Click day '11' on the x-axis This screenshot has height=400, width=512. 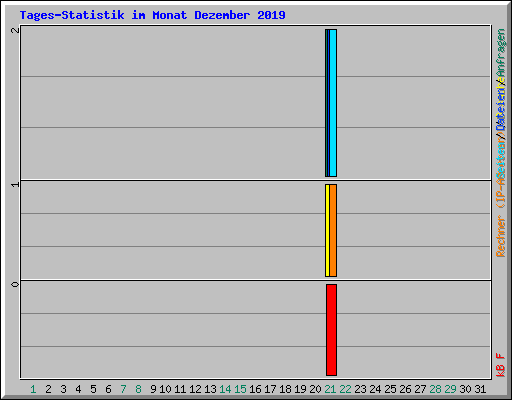pyautogui.click(x=180, y=389)
